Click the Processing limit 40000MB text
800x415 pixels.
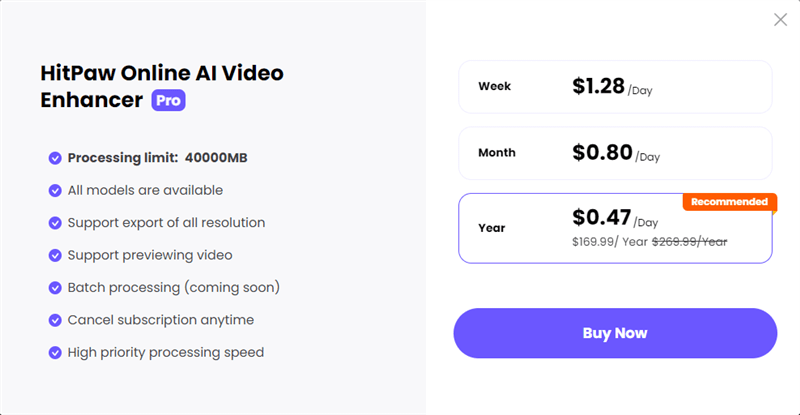pyautogui.click(x=158, y=158)
